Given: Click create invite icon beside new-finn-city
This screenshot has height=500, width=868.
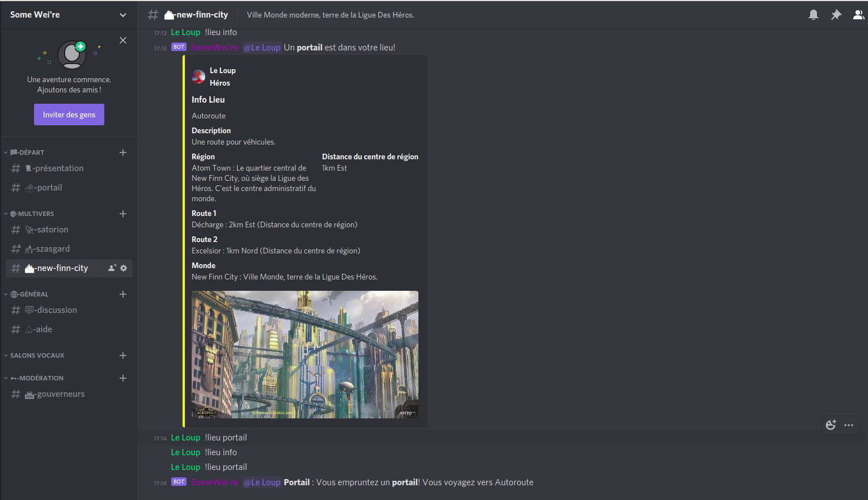Looking at the screenshot, I should click(x=112, y=268).
